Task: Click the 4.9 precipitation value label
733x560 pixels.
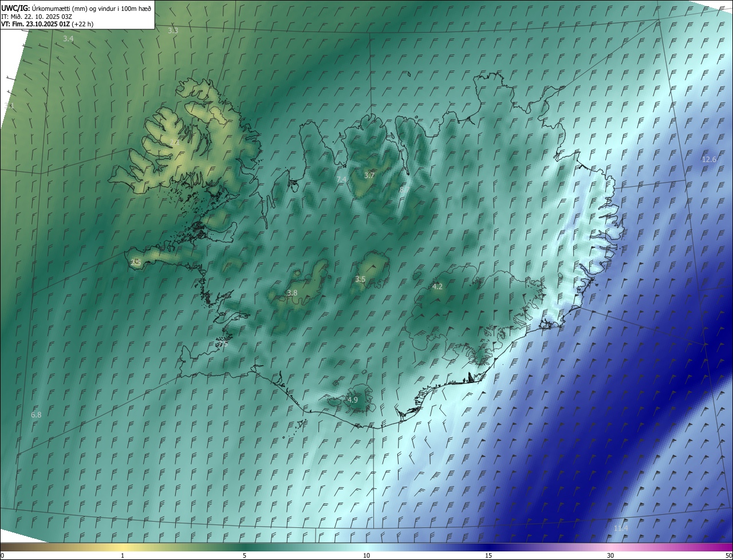Action: 353,400
